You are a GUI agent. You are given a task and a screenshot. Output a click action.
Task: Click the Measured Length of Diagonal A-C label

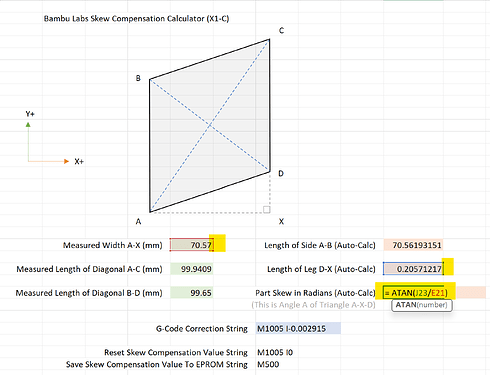(89, 269)
